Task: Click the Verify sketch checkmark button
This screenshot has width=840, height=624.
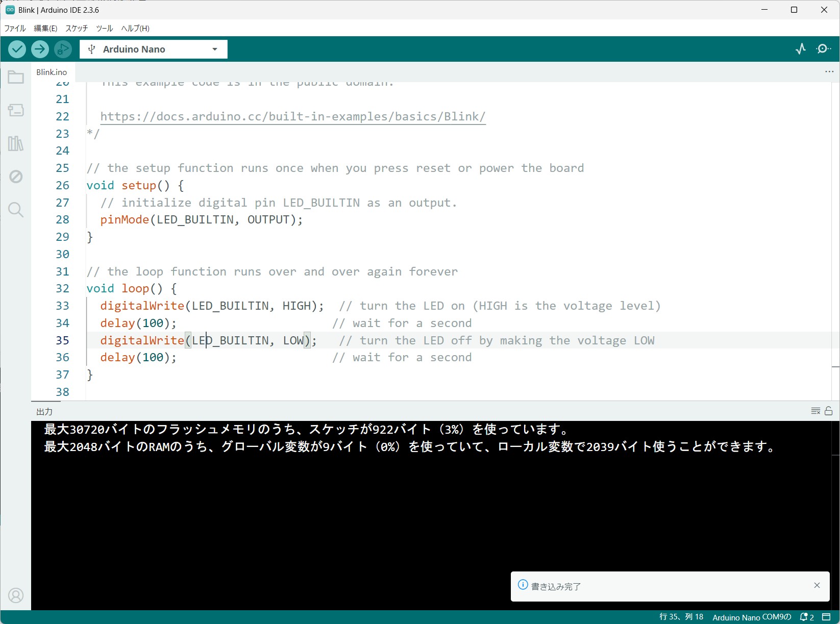Action: (17, 49)
